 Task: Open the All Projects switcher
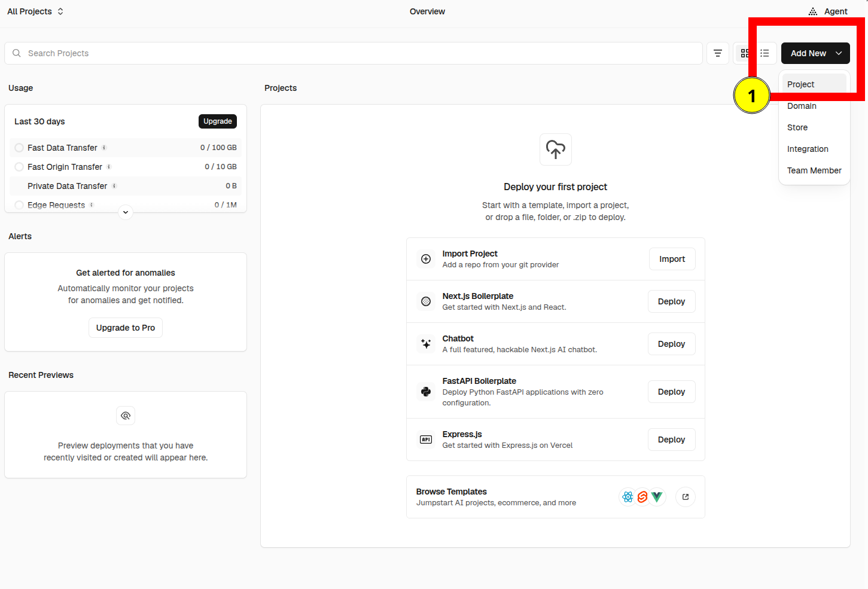point(35,11)
